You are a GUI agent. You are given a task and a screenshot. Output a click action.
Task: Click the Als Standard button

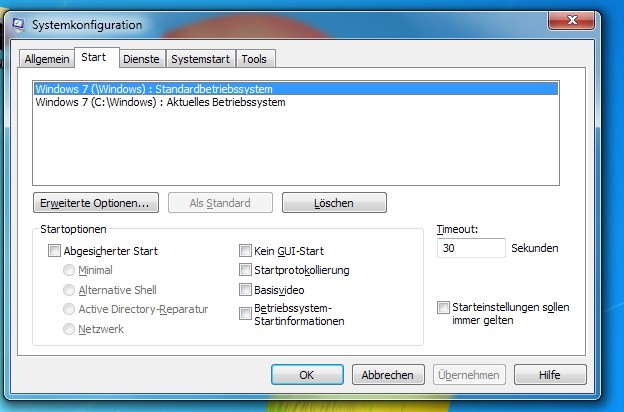click(x=220, y=203)
